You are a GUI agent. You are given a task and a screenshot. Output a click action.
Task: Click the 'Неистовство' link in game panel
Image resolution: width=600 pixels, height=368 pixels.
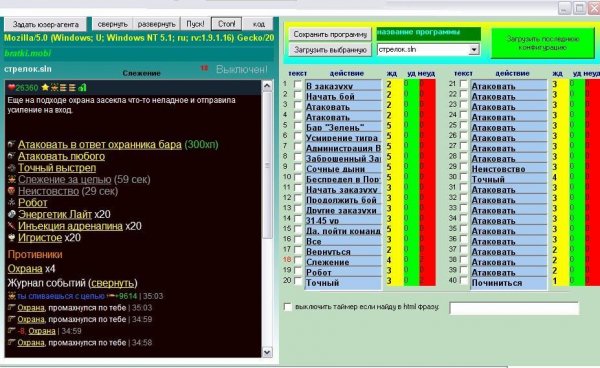[x=48, y=191]
